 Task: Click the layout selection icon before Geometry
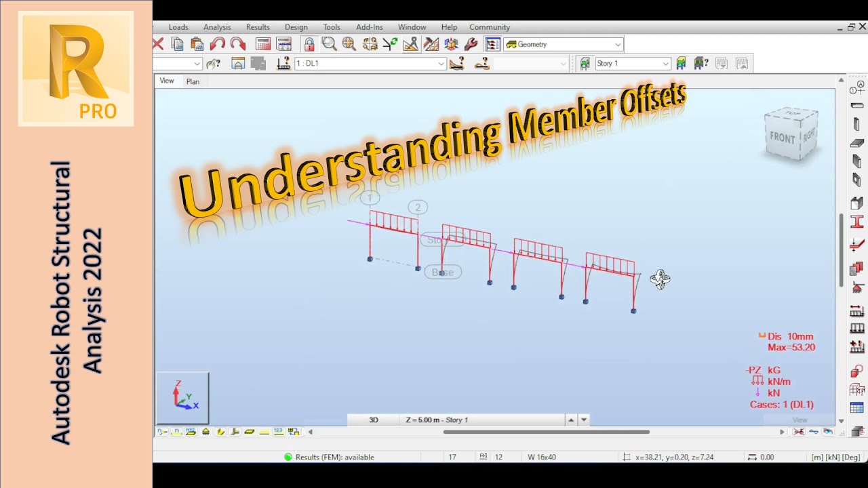tap(493, 44)
